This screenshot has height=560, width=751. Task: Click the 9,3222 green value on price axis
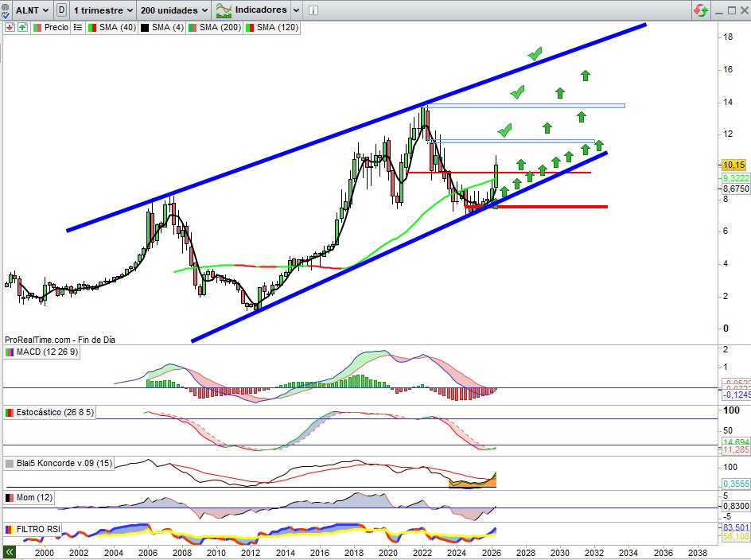[x=736, y=178]
